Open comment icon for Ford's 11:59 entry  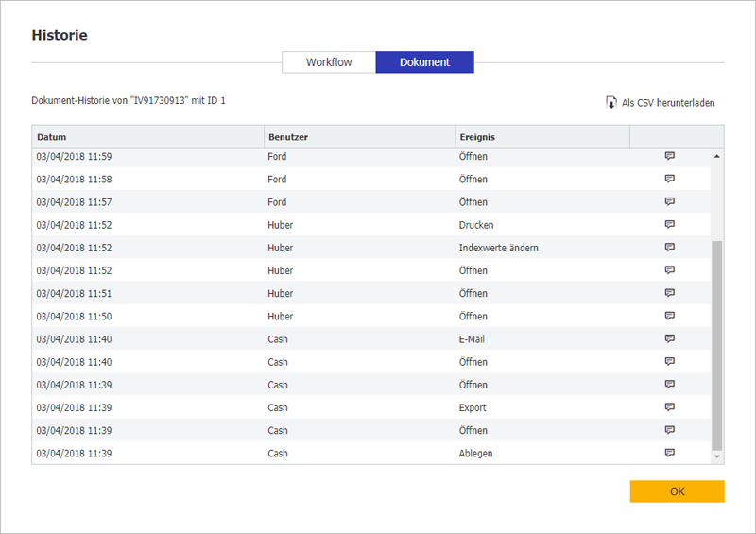click(x=669, y=156)
